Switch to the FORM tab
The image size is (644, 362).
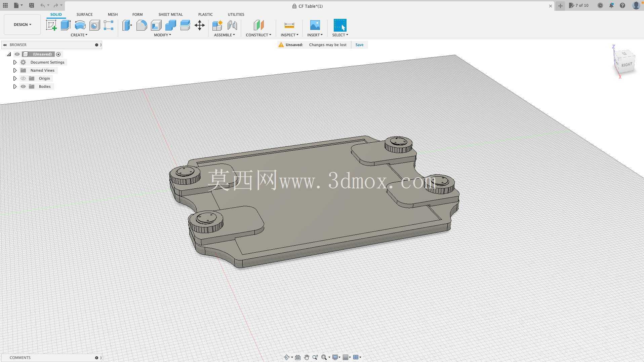(x=137, y=14)
